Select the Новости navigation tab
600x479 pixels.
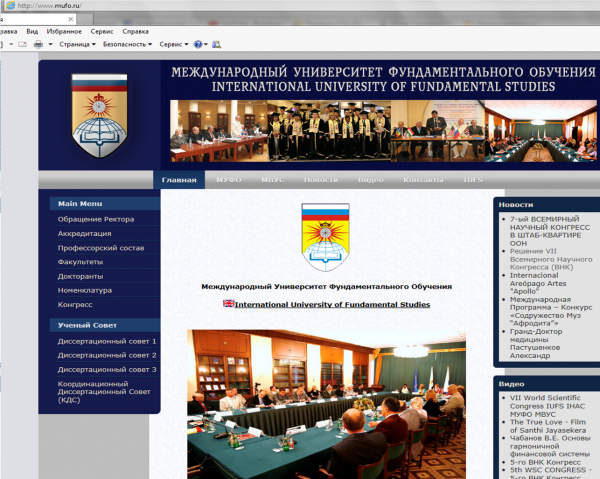[x=321, y=180]
